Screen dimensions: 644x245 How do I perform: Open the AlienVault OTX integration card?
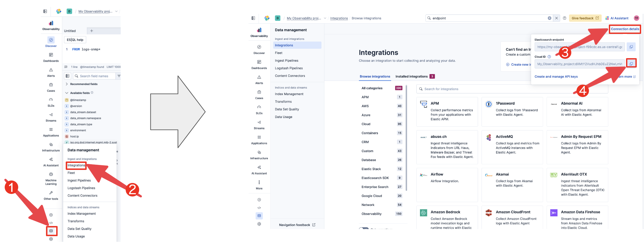(x=577, y=185)
